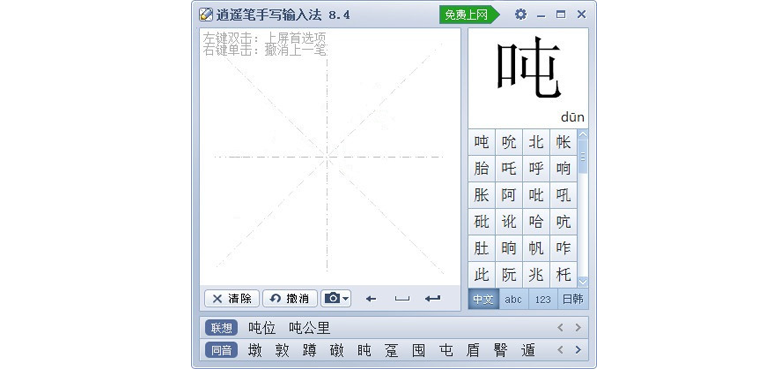This screenshot has height=369, width=783.
Task: Click the backspace left-arrow icon
Action: (371, 299)
